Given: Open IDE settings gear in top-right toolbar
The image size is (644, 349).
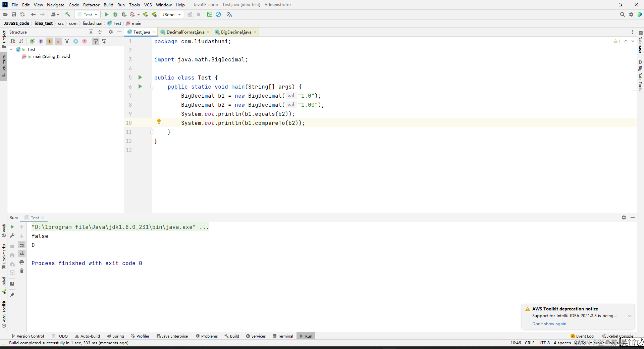Looking at the screenshot, I should 631,14.
